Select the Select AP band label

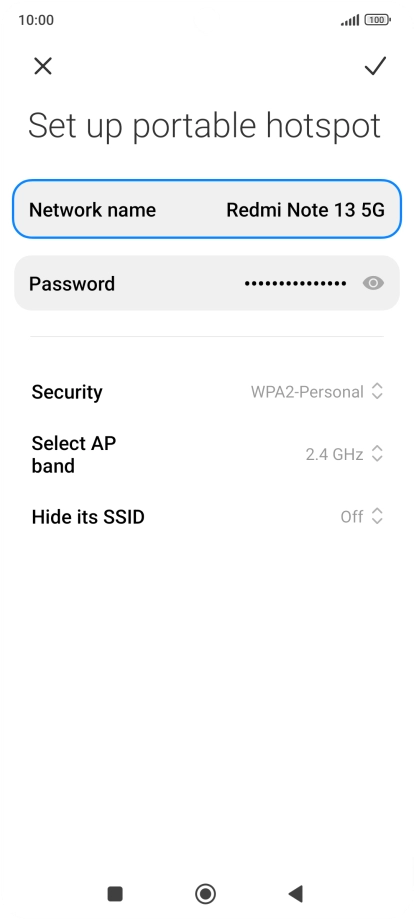pyautogui.click(x=74, y=454)
